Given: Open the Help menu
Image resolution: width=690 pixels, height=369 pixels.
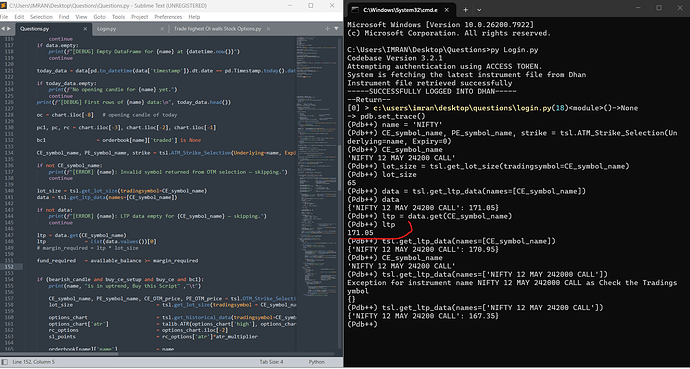Looking at the screenshot, I should (x=194, y=17).
